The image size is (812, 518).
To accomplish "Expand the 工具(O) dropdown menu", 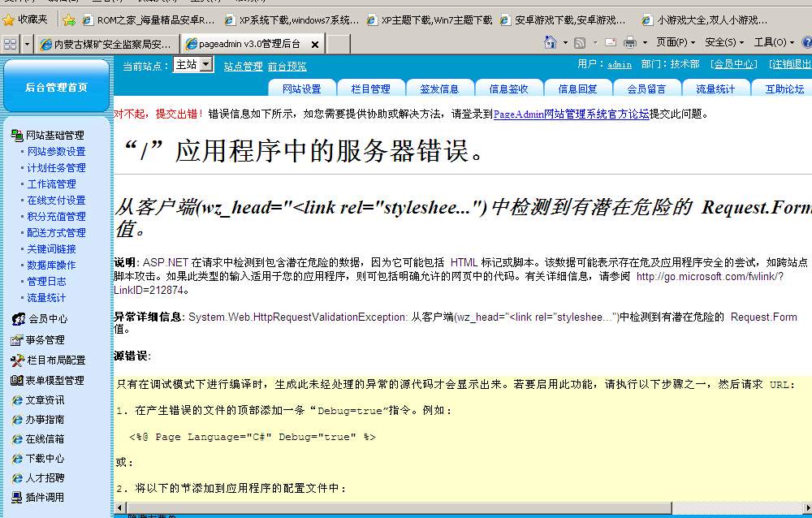I will [774, 42].
